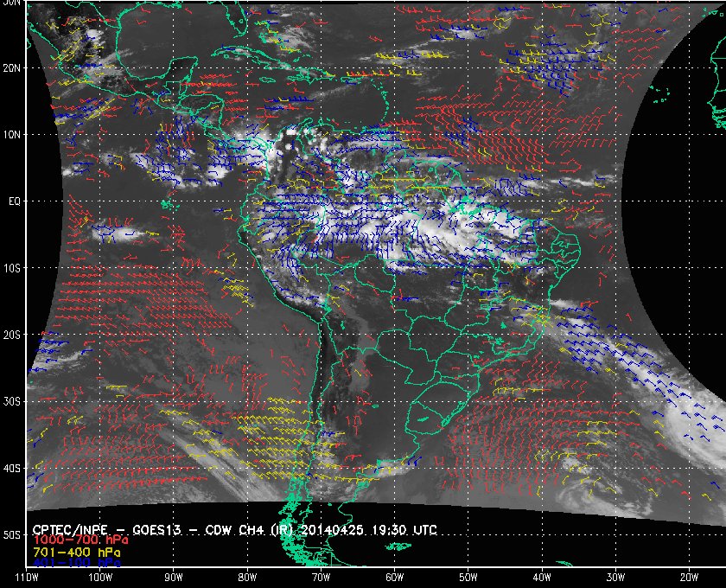726x588 pixels.
Task: Click the red 1000-700 hPa legend label
Action: point(80,540)
